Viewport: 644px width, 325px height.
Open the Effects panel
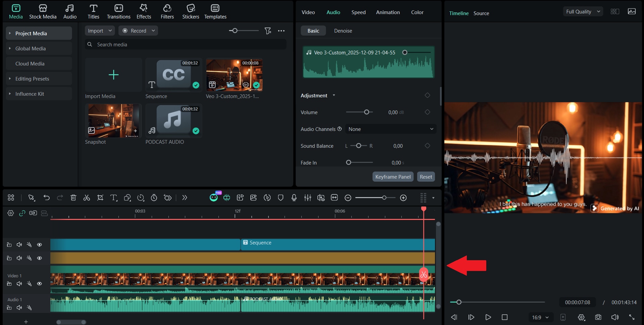click(144, 11)
